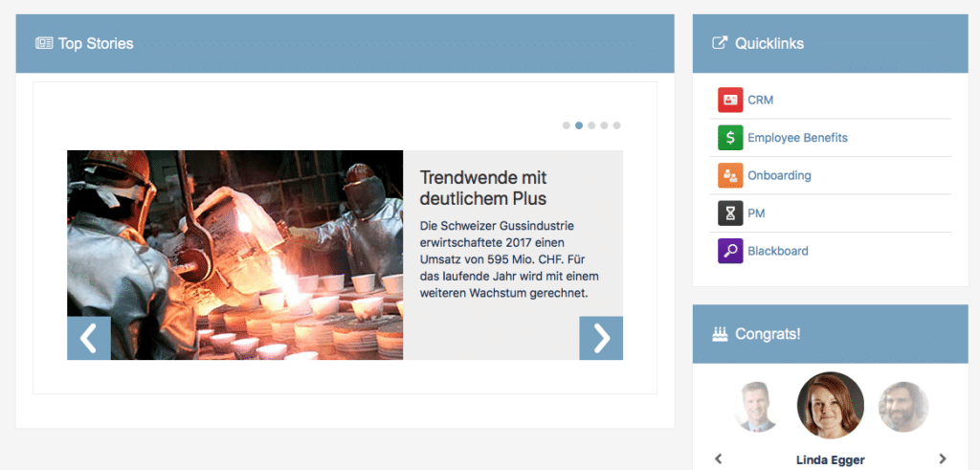Click the Congrats! panel heading
Screen dimensions: 980x470
768,334
